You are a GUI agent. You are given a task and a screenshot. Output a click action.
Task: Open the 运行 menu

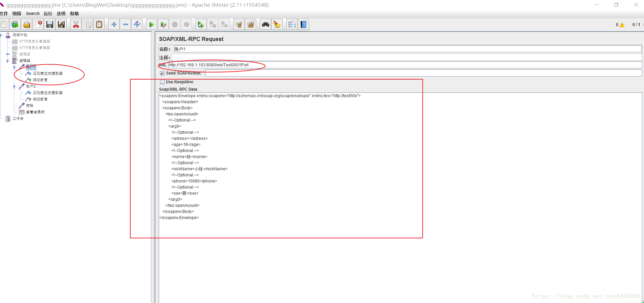click(x=48, y=14)
